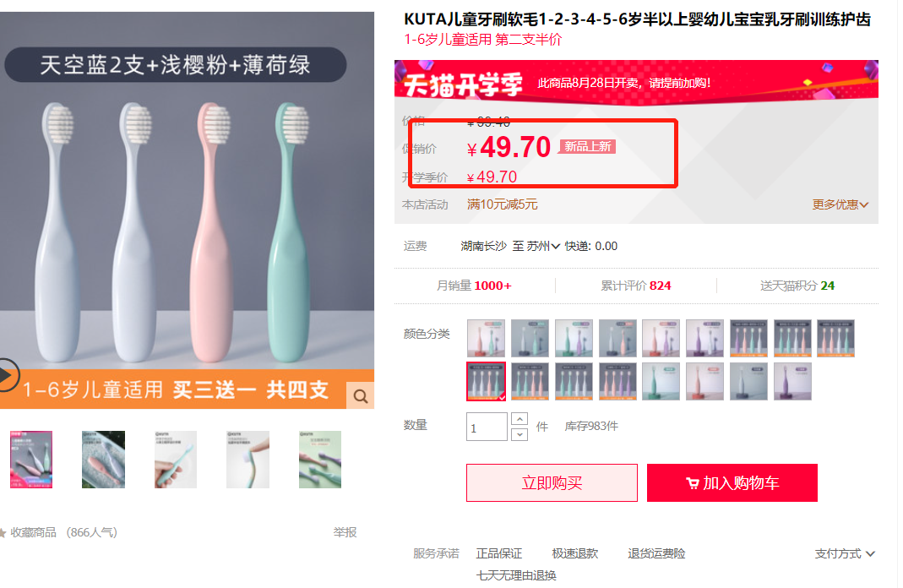Expand 更多优惠 promotions
This screenshot has height=588, width=903.
click(840, 204)
